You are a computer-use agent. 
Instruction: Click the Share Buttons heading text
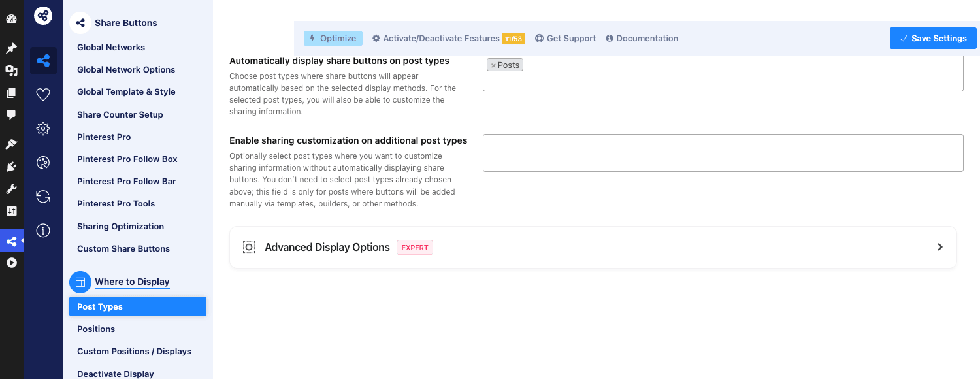pyautogui.click(x=126, y=23)
